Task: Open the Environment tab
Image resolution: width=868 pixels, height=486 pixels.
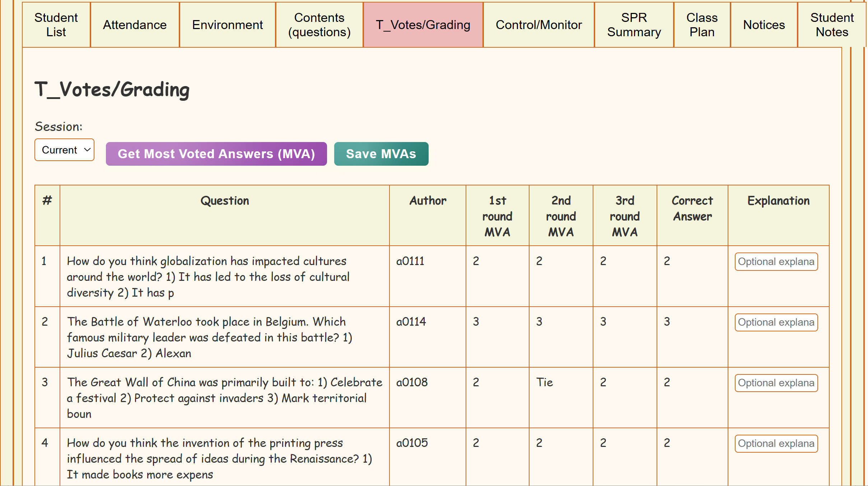Action: tap(227, 25)
